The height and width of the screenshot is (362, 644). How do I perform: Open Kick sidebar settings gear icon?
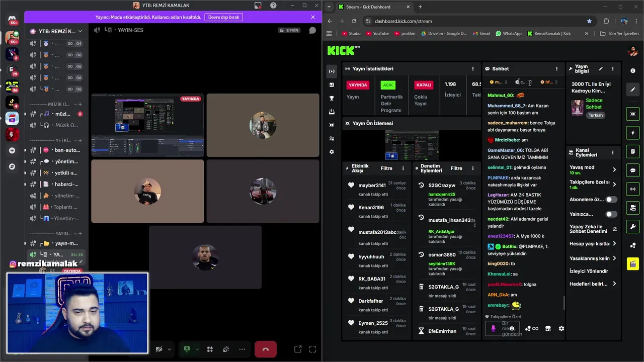point(332,152)
